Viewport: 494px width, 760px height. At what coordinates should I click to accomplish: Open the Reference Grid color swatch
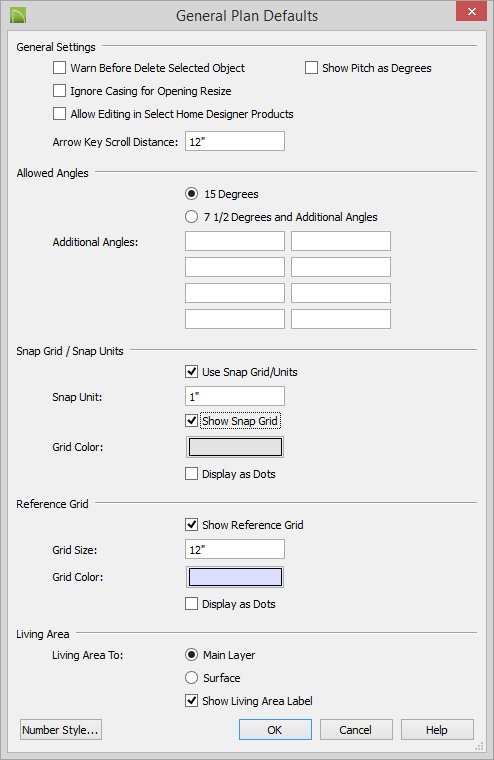235,577
